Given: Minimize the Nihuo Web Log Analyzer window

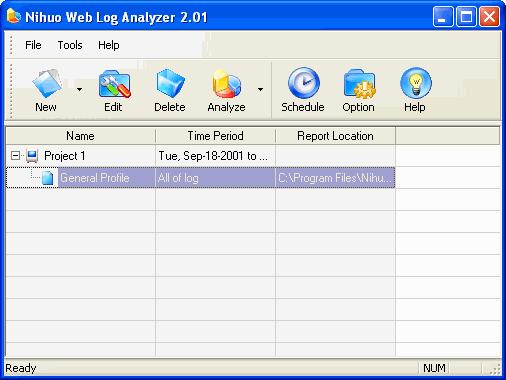Looking at the screenshot, I should click(443, 16).
